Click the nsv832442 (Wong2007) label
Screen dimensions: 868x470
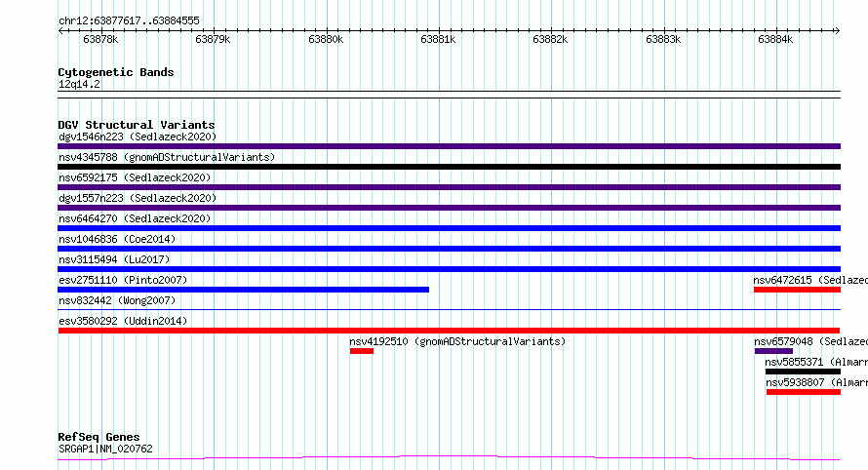(117, 300)
